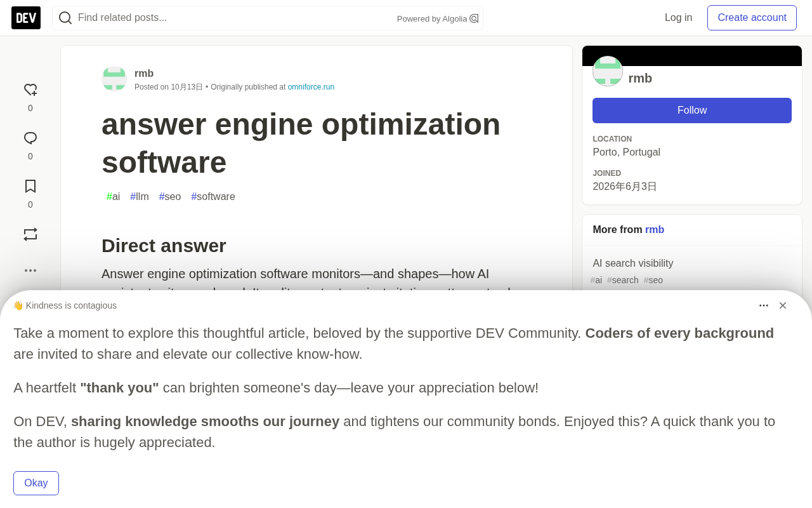Click the Create account button
Viewport: 812px width, 508px height.
752,18
